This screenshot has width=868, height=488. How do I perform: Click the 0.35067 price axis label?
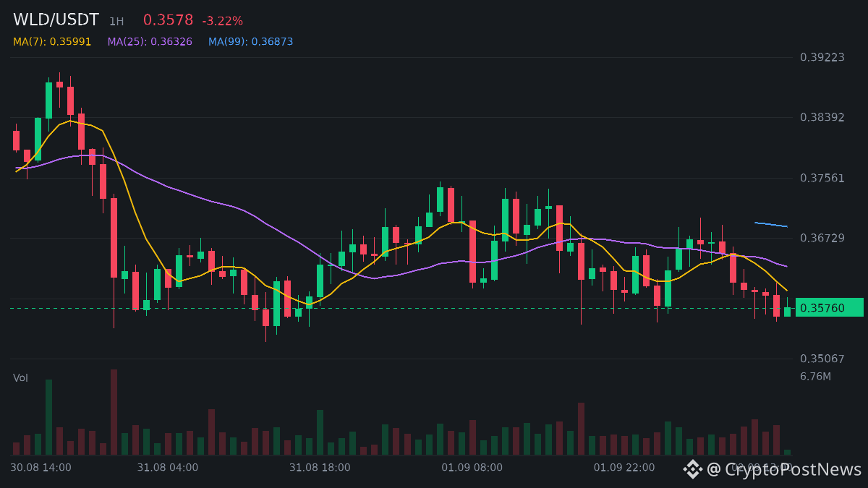click(x=822, y=359)
